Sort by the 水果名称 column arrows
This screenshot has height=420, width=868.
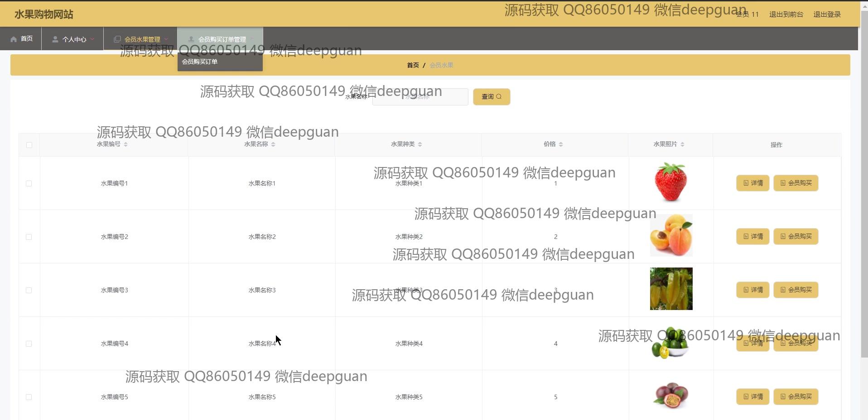(x=273, y=144)
